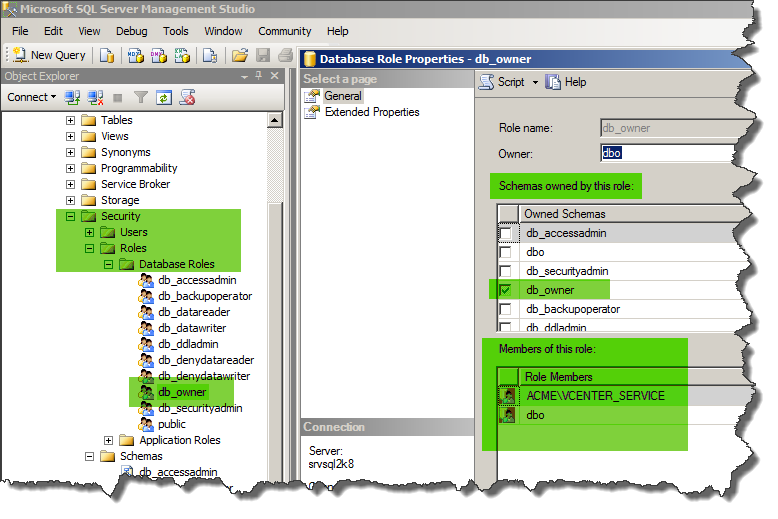Click the MDX Analysis Services query icon
This screenshot has width=778, height=519.
click(135, 55)
